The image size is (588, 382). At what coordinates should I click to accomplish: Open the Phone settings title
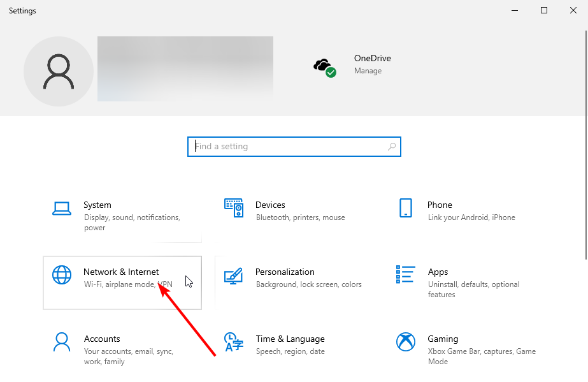440,205
